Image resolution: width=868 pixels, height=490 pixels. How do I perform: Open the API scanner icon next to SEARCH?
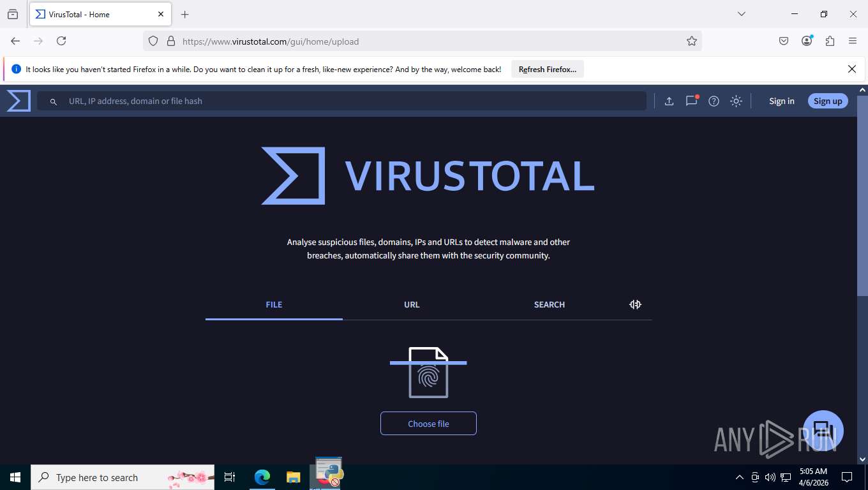pyautogui.click(x=635, y=304)
